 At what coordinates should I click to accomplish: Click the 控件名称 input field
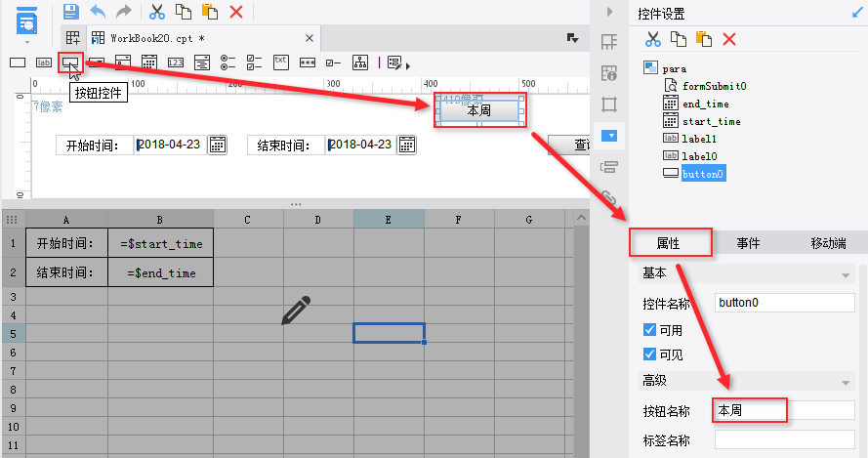[x=784, y=303]
